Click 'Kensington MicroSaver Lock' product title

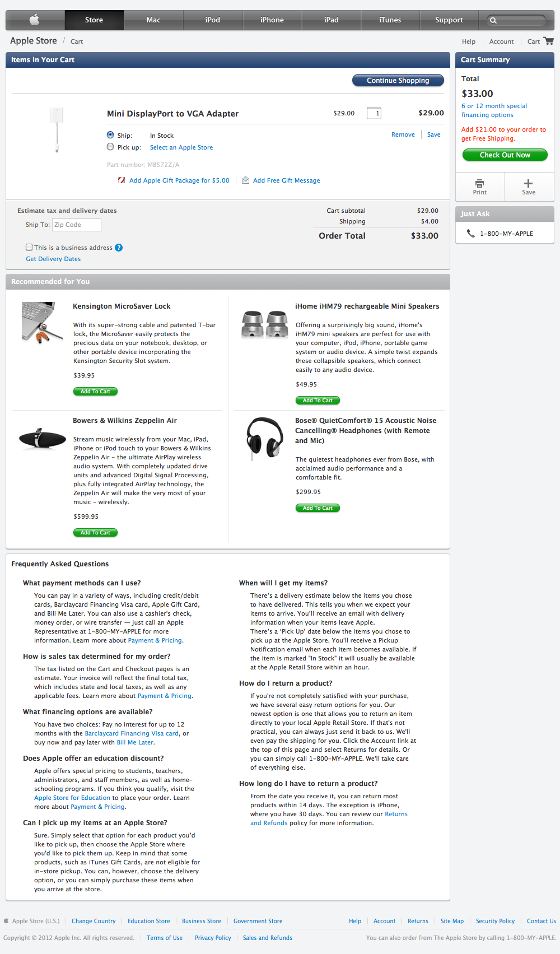click(x=122, y=306)
